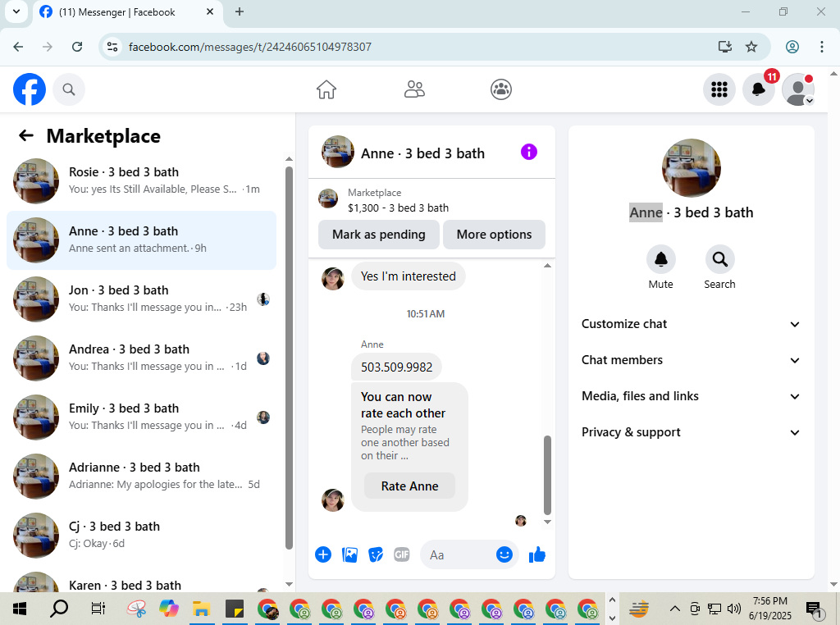
Task: Go back with browser back arrow
Action: click(18, 47)
